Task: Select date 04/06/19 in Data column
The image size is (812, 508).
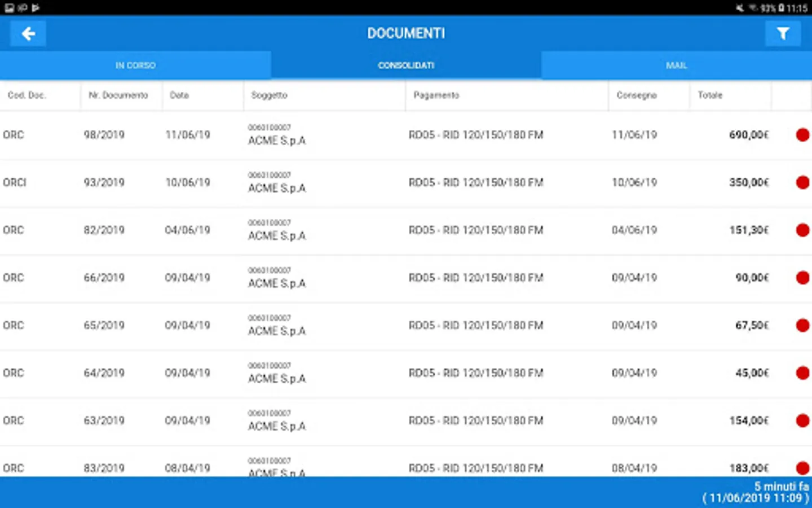Action: point(188,230)
